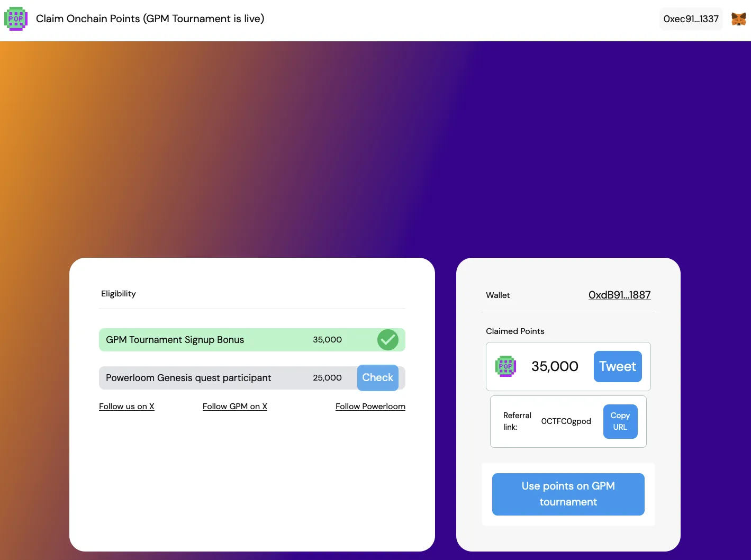
Task: Open the Follow us on X link
Action: point(126,407)
